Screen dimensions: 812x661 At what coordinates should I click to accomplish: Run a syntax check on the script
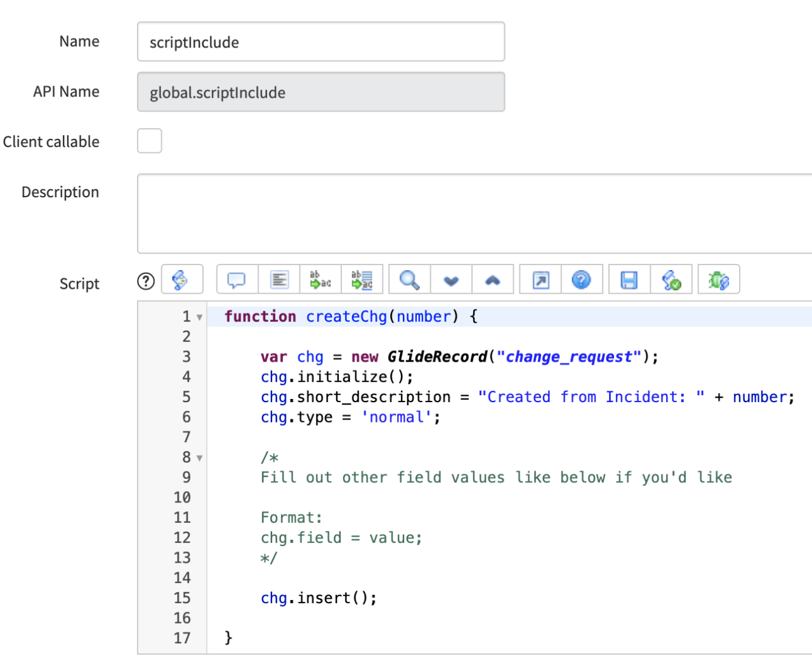coord(672,279)
